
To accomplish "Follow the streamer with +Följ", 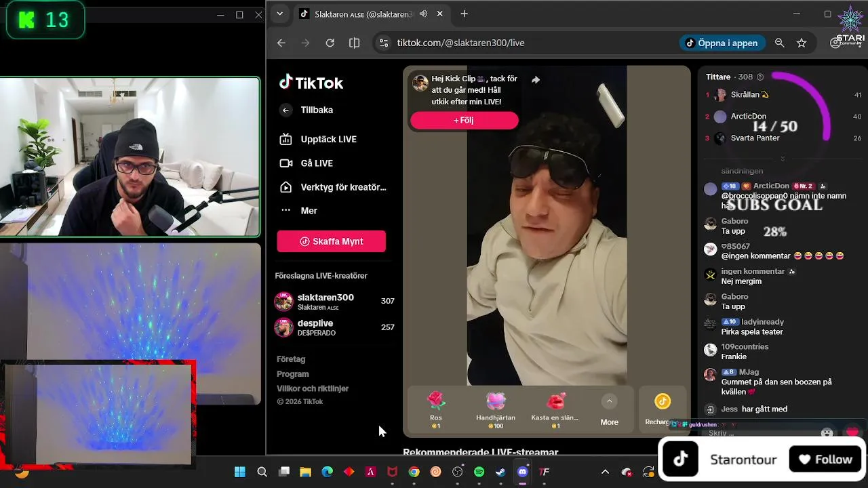I will (x=464, y=120).
